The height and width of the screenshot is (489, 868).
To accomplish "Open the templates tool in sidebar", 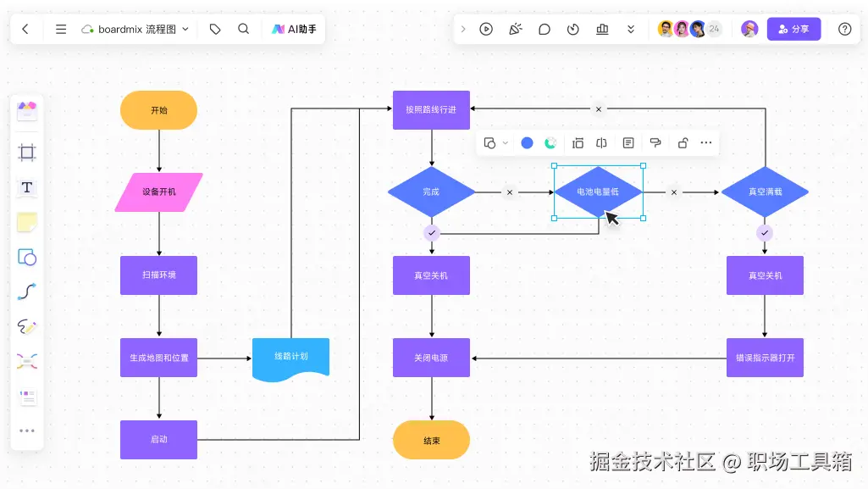I will 27,111.
